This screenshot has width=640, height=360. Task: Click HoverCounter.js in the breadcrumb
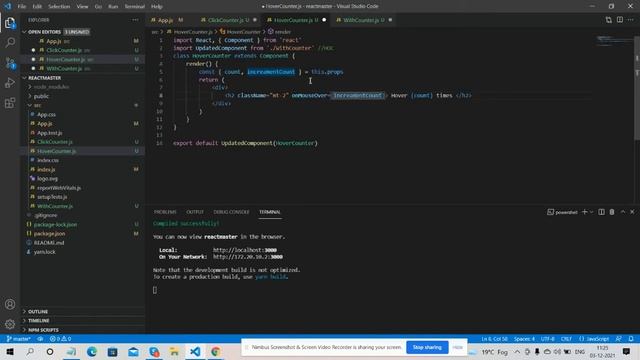[x=193, y=32]
